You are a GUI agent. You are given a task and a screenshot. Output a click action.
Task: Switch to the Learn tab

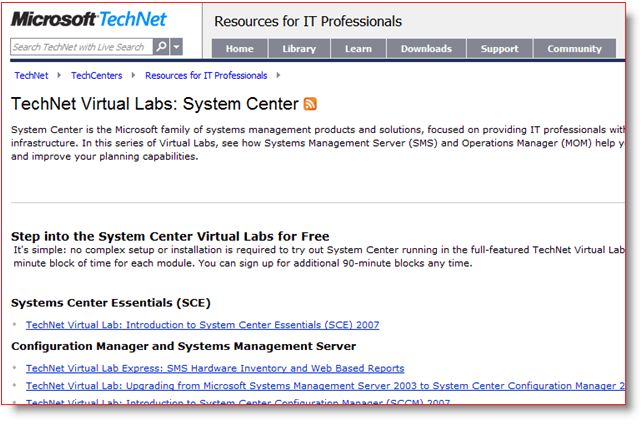point(358,49)
